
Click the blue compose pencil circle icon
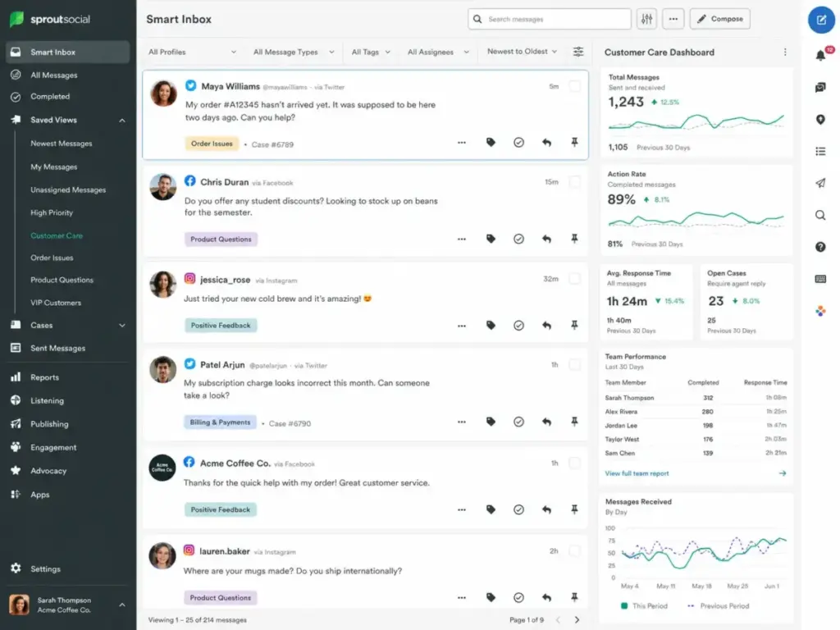click(821, 20)
